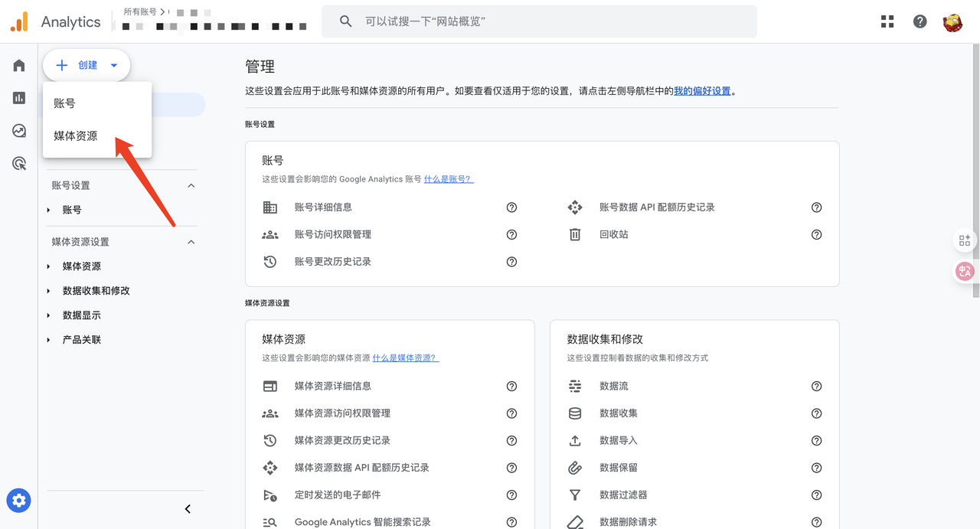Select 账号 from the create menu

pyautogui.click(x=64, y=103)
